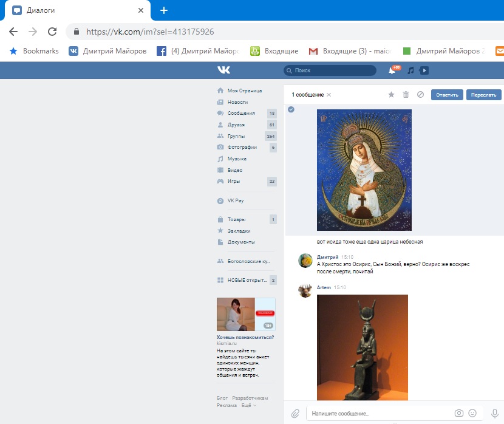Open the icon image of Virgin Mary
This screenshot has width=504, height=424.
364,170
